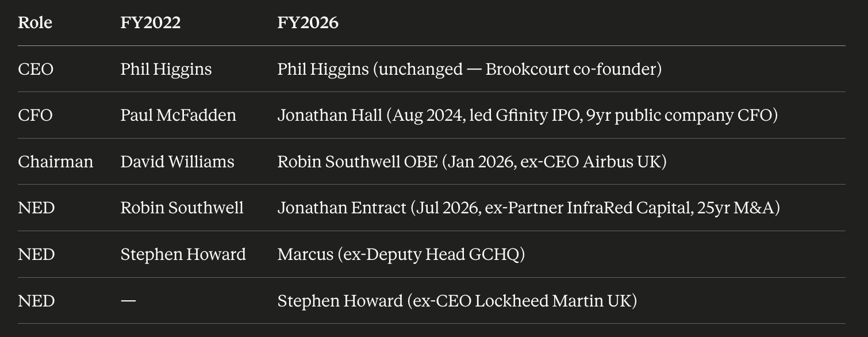Select the CEO role cell
The height and width of the screenshot is (337, 868).
pos(36,69)
